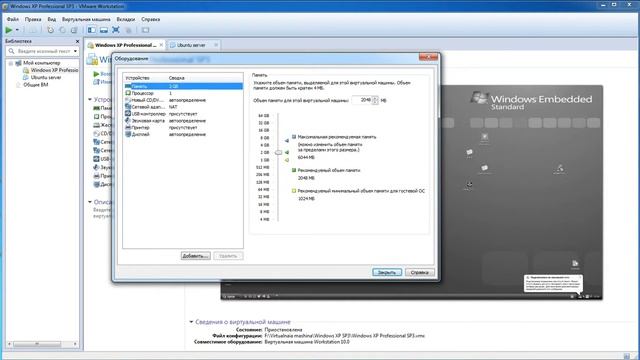
Task: Open the Правка menu
Action: [33, 19]
